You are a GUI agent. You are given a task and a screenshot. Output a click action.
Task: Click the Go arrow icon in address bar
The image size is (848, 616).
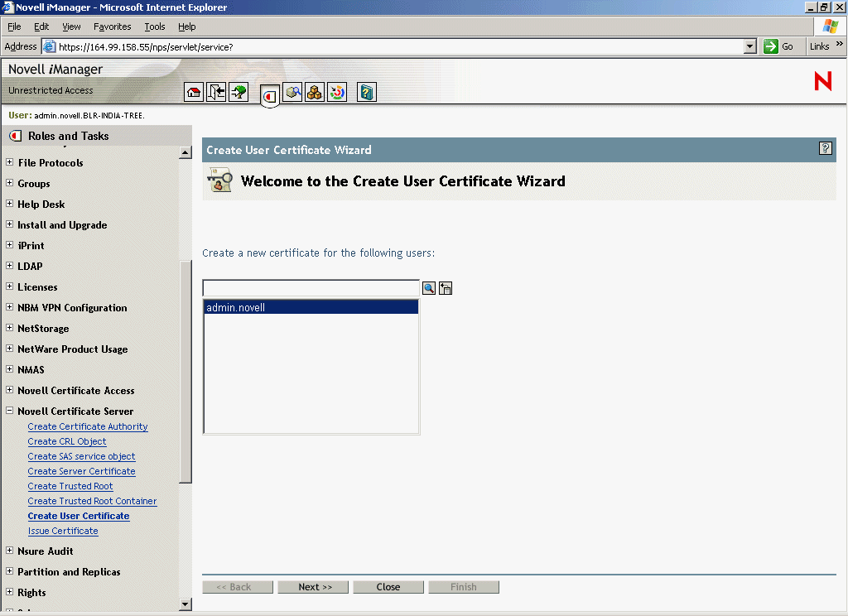pyautogui.click(x=771, y=46)
